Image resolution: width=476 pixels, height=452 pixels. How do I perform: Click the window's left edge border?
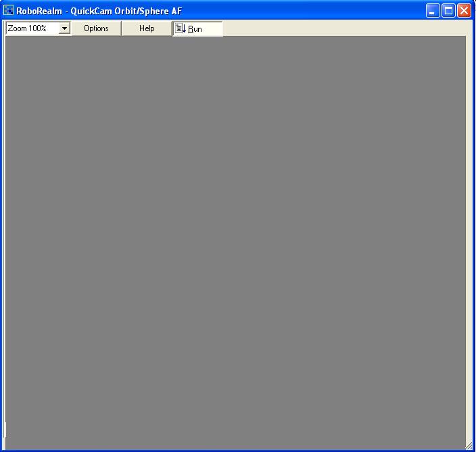coord(1,237)
